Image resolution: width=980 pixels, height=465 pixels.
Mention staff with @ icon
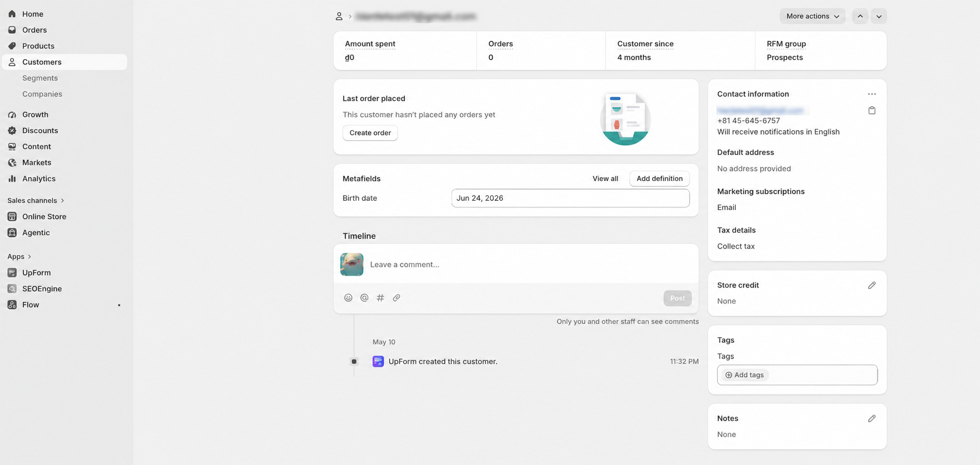coord(365,298)
